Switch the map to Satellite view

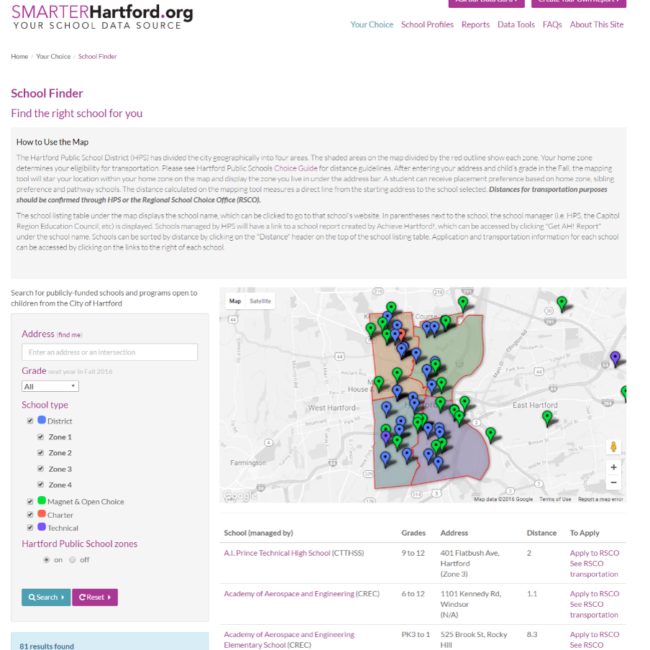260,301
